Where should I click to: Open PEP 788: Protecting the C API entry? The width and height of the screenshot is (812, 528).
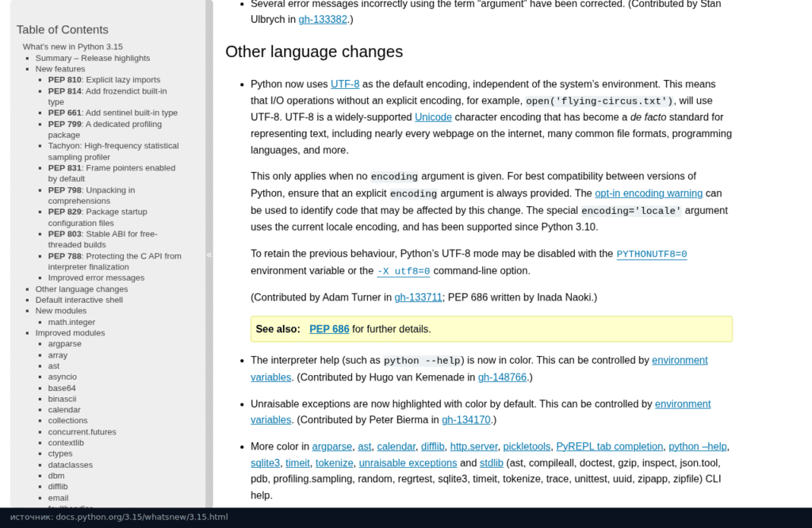[114, 262]
